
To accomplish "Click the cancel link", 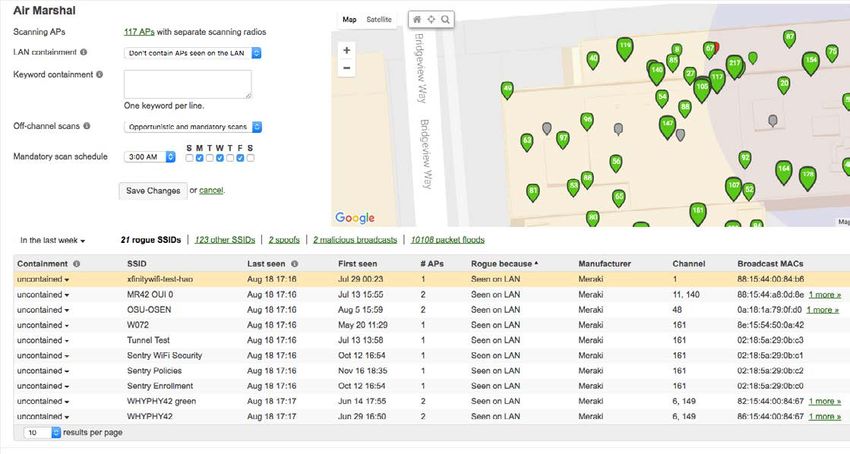I will coord(211,190).
